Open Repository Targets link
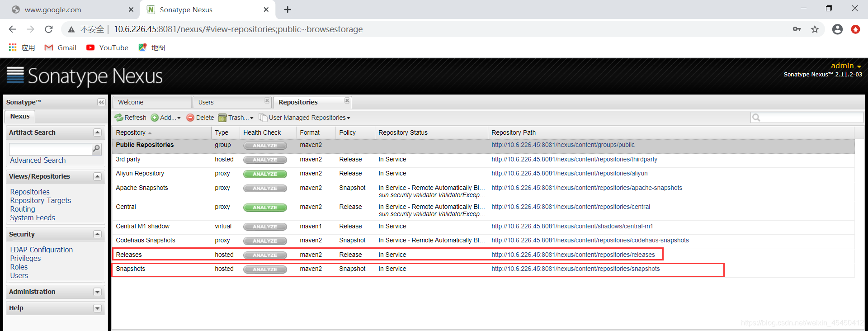Screen dimensions: 868x331 [41, 200]
